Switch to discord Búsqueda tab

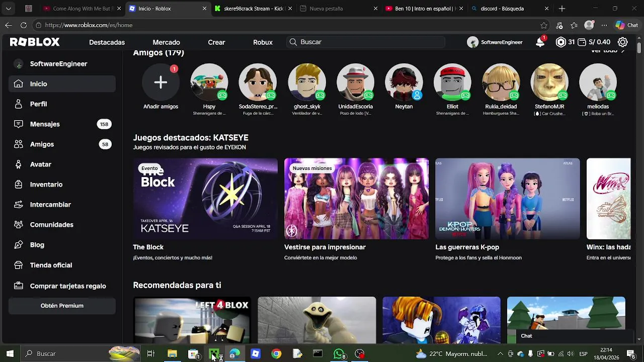510,9
